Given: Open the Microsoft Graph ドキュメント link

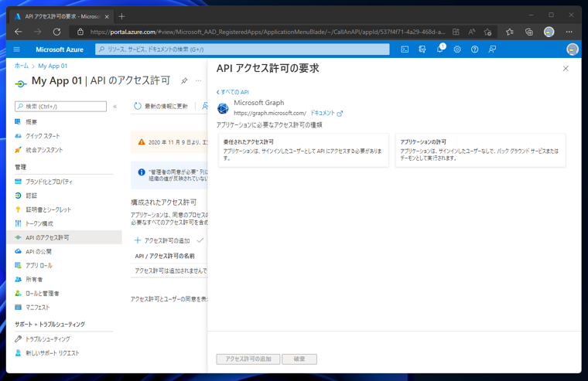Looking at the screenshot, I should point(326,113).
